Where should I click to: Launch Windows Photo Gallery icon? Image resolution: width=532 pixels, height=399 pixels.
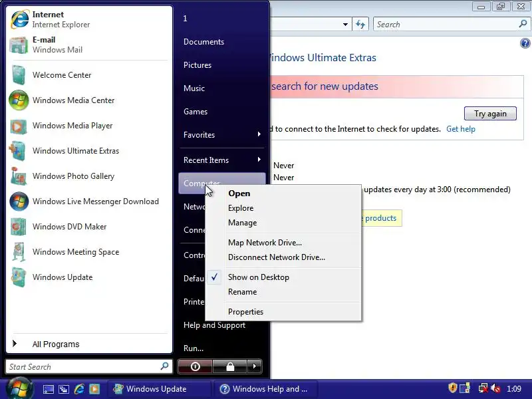(19, 176)
